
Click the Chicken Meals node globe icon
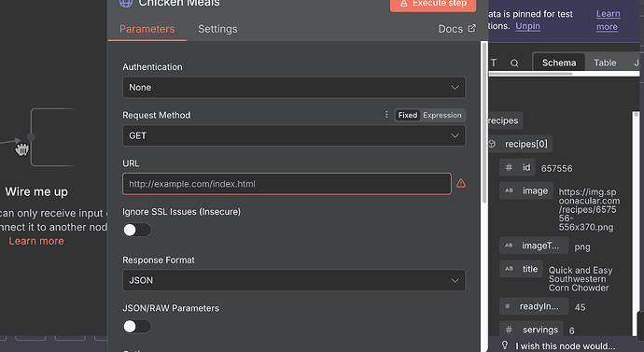point(126,3)
